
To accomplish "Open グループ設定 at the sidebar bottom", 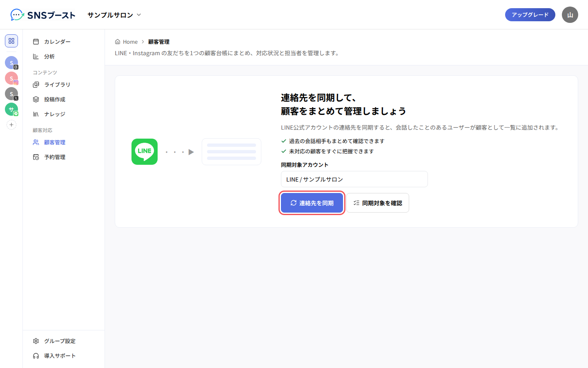I will pos(64,341).
